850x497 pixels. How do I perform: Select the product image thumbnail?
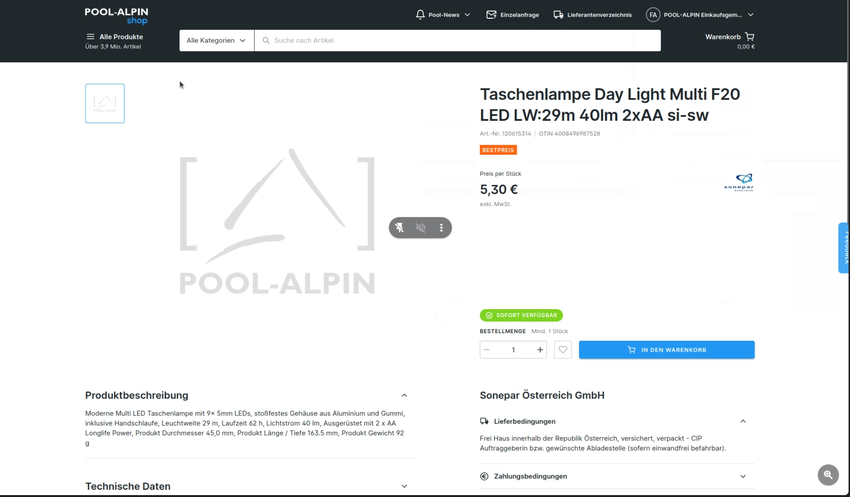coord(105,104)
